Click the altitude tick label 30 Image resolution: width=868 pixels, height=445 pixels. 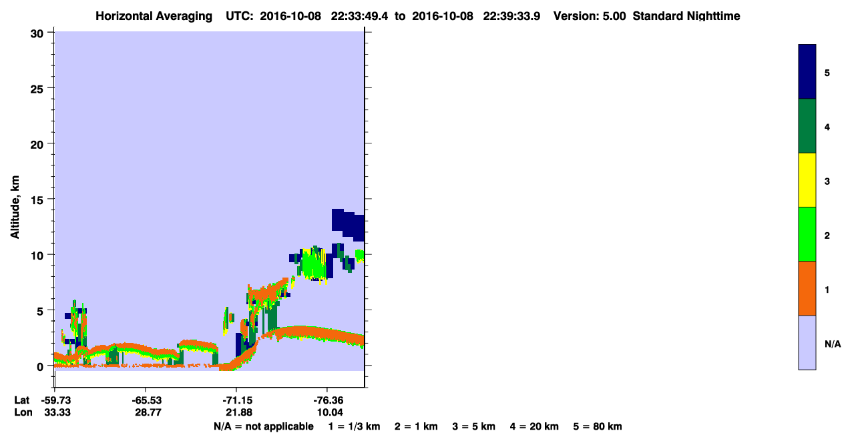[39, 33]
